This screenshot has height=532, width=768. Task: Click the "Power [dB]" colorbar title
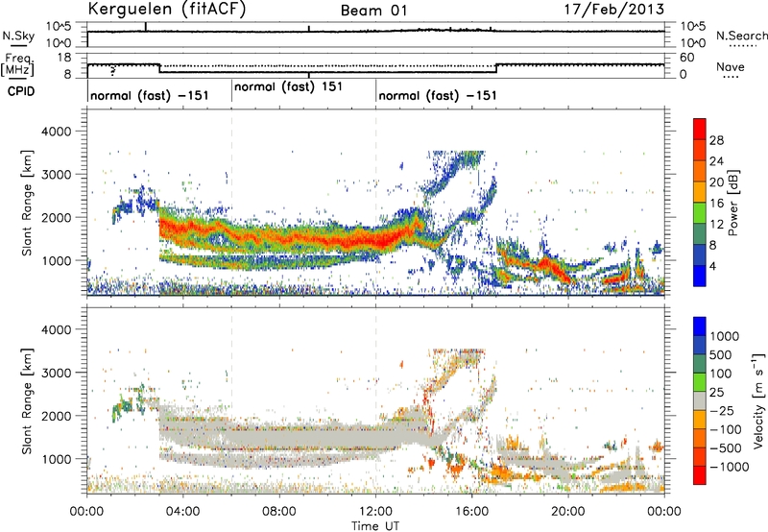(732, 203)
